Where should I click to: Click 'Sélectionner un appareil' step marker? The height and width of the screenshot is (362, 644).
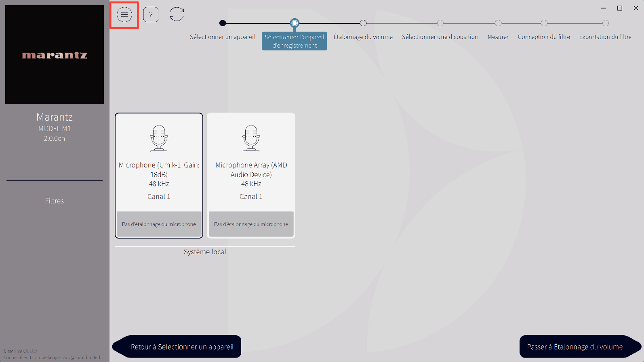tap(223, 23)
